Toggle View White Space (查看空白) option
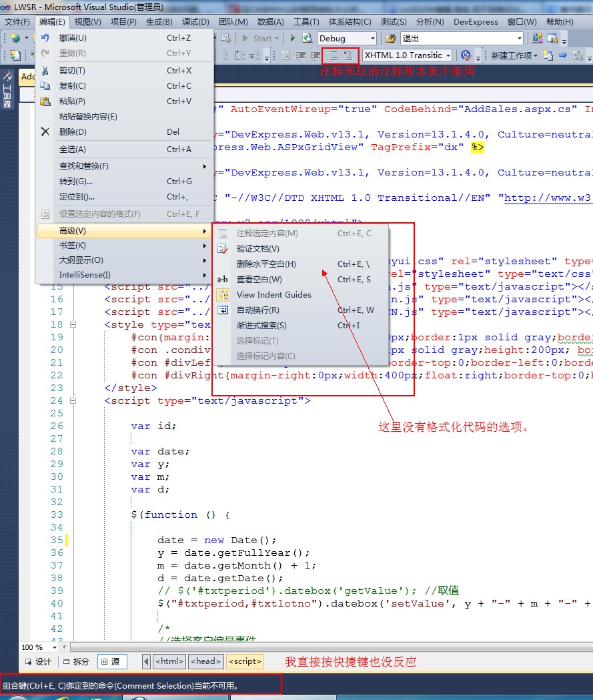Screen dimensions: 593x700 259,280
